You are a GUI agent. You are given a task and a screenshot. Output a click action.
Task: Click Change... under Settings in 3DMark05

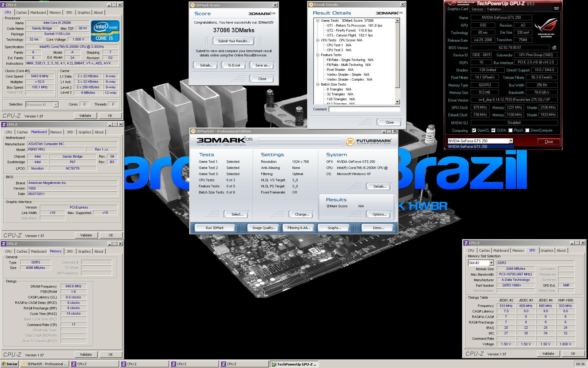302,214
